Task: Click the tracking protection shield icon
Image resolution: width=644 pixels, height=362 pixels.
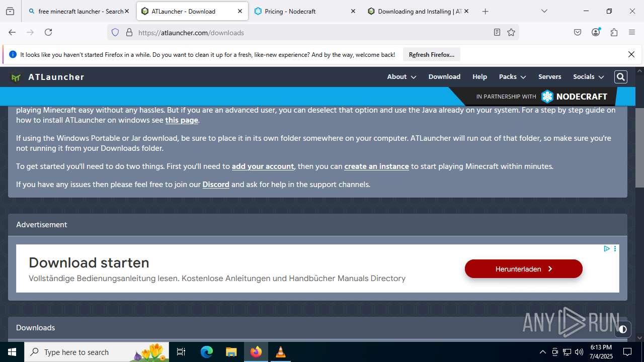Action: click(x=115, y=32)
